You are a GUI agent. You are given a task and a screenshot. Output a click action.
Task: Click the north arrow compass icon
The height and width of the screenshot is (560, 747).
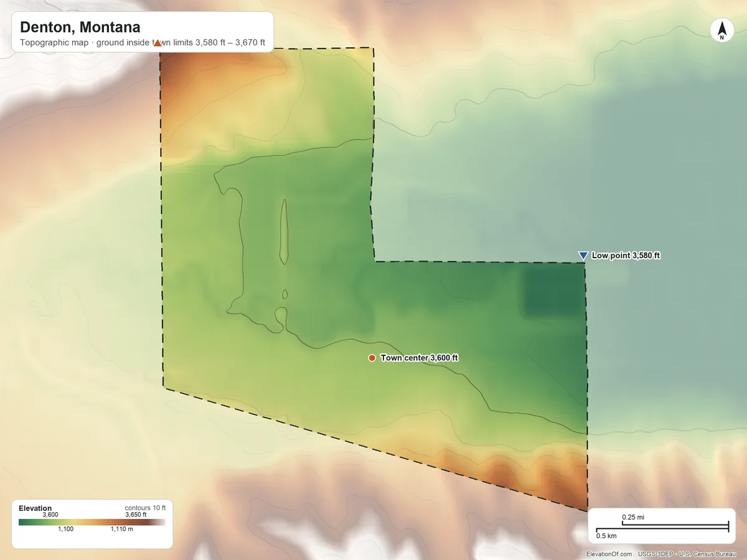coord(721,30)
